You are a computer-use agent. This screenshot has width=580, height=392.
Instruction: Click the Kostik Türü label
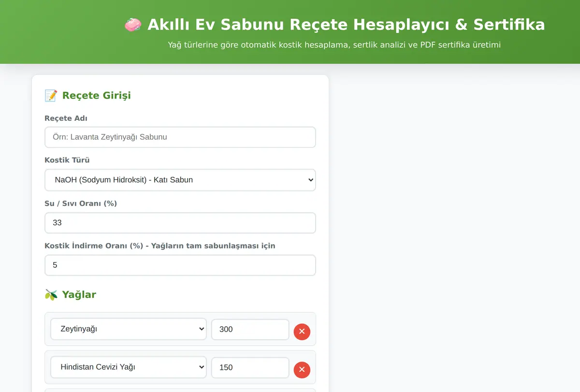click(x=67, y=160)
